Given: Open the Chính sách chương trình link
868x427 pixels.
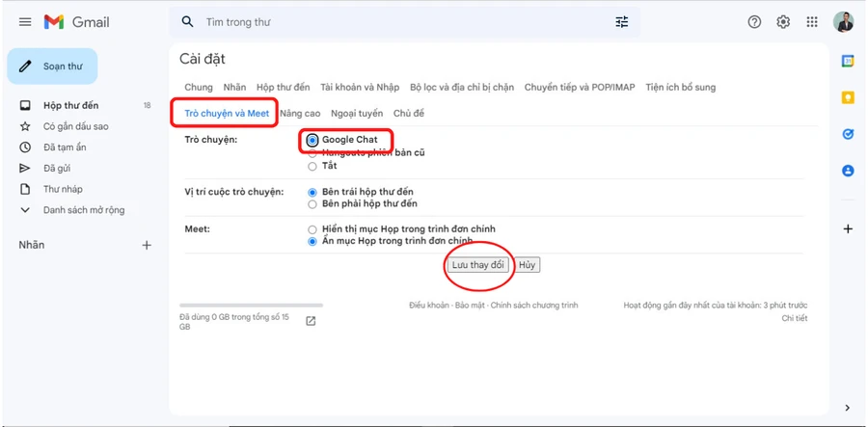Looking at the screenshot, I should click(x=534, y=306).
